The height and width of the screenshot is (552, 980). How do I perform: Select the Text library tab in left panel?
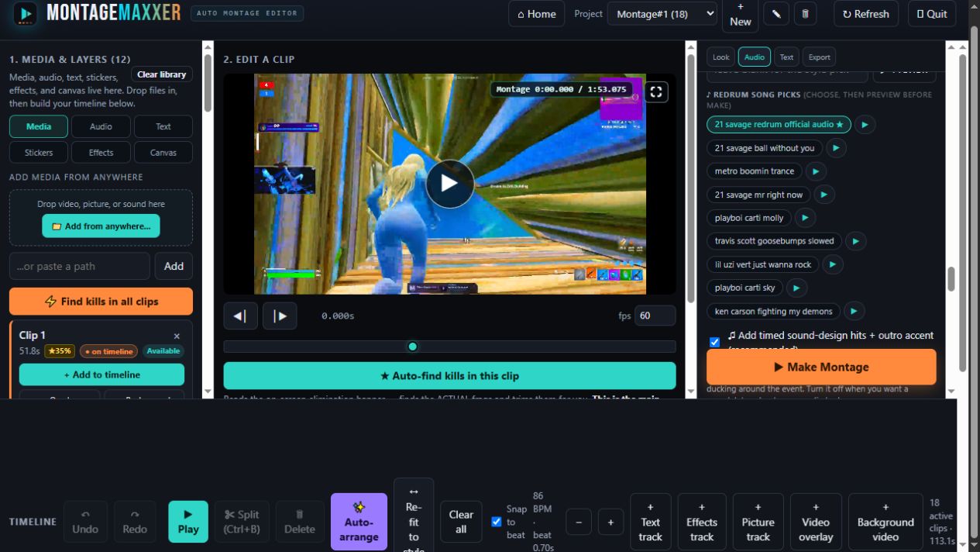click(x=163, y=126)
